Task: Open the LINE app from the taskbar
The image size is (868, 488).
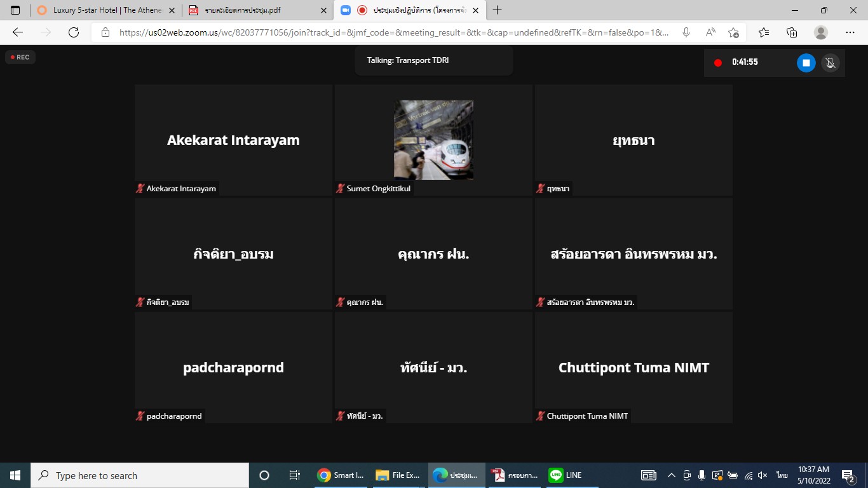Action: (566, 475)
